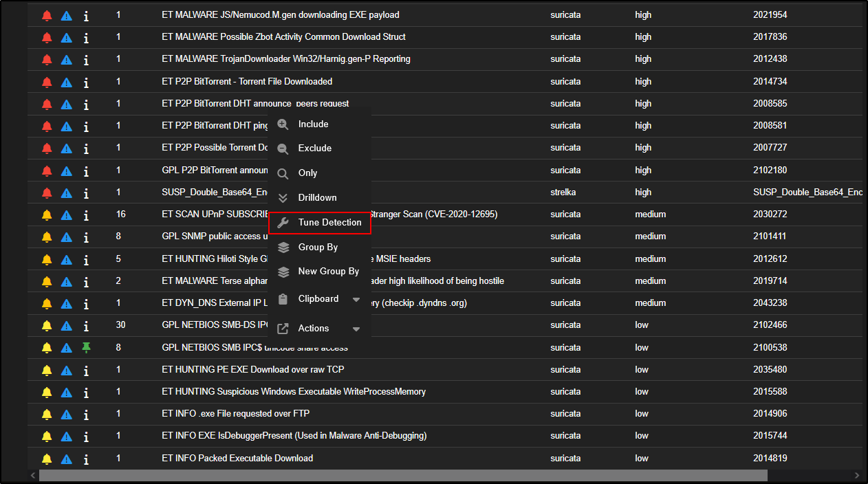This screenshot has width=868, height=484.
Task: Escalate the .exe File requested over FTP alert
Action: [x=66, y=414]
